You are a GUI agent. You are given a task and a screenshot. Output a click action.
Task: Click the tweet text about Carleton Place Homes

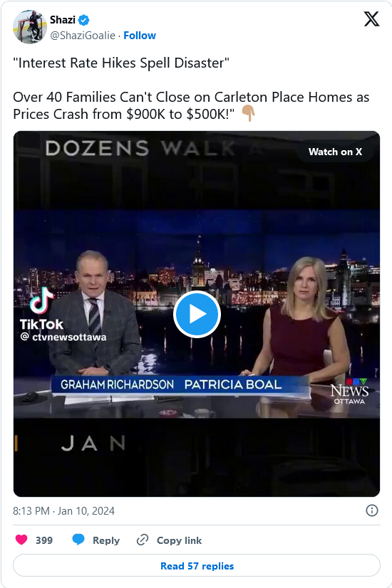pyautogui.click(x=191, y=105)
